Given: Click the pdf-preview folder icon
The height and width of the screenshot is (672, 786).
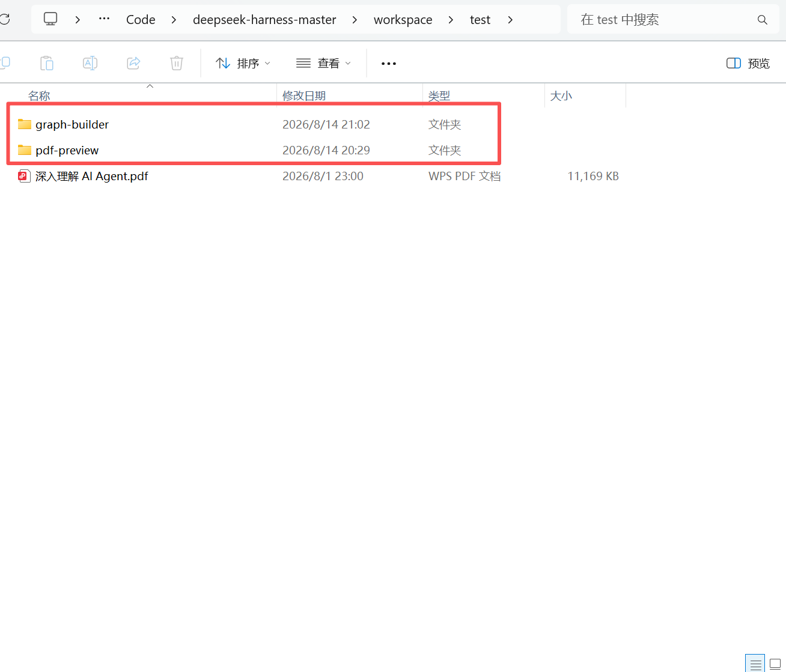Looking at the screenshot, I should (x=25, y=150).
